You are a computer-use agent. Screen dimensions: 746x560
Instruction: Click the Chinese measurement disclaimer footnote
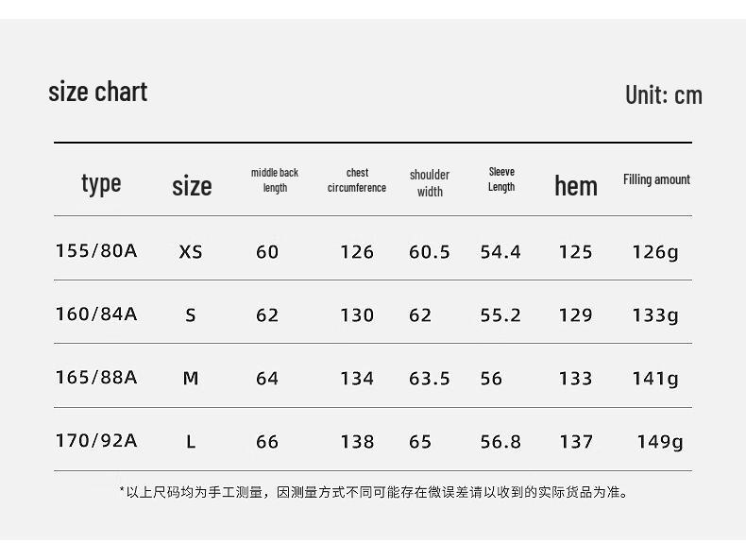tap(374, 492)
